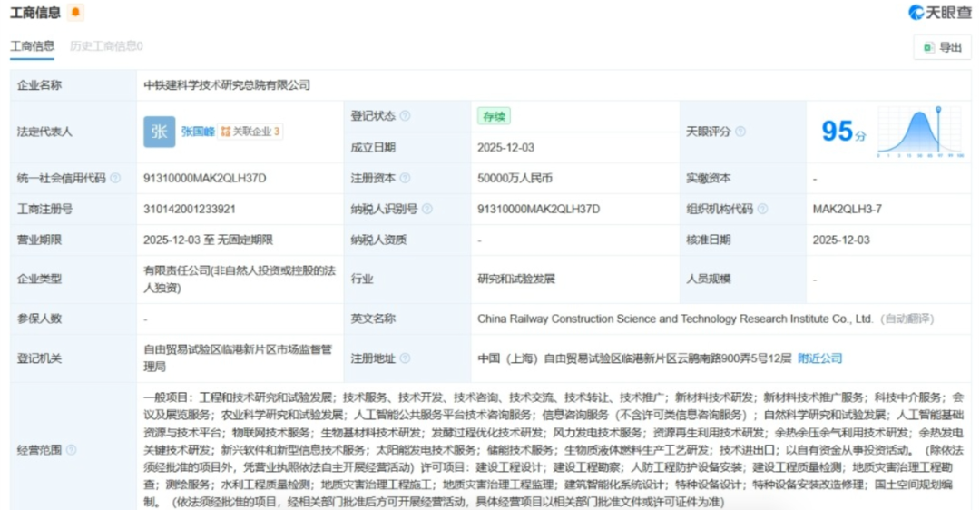Click the 实缴资本 label
This screenshot has height=510, width=980.
708,178
